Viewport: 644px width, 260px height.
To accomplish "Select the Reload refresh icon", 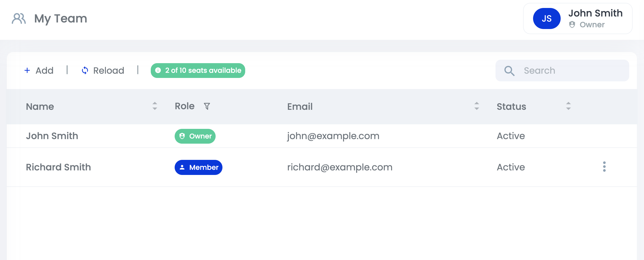I will [x=85, y=70].
